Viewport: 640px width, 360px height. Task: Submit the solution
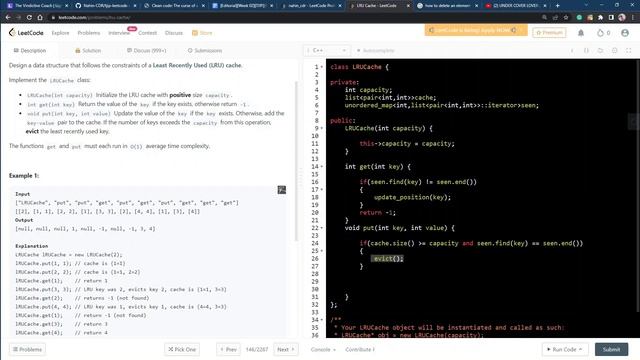pos(611,349)
